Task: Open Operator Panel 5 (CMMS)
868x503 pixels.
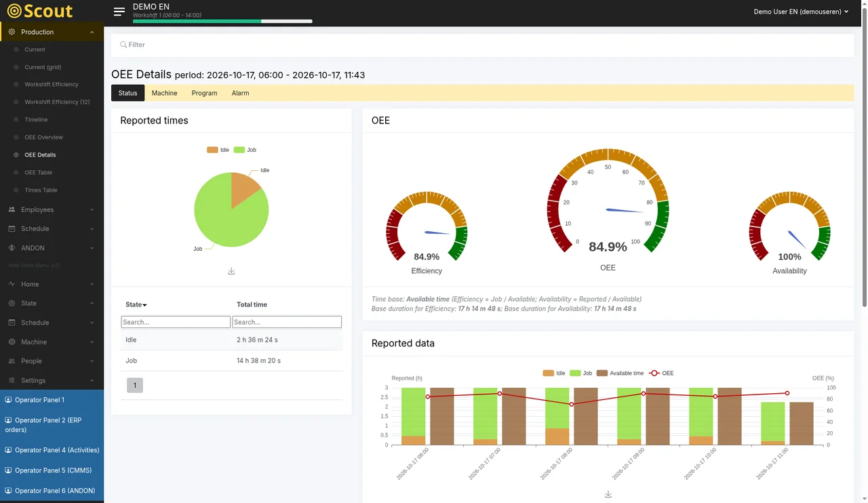Action: (x=52, y=470)
